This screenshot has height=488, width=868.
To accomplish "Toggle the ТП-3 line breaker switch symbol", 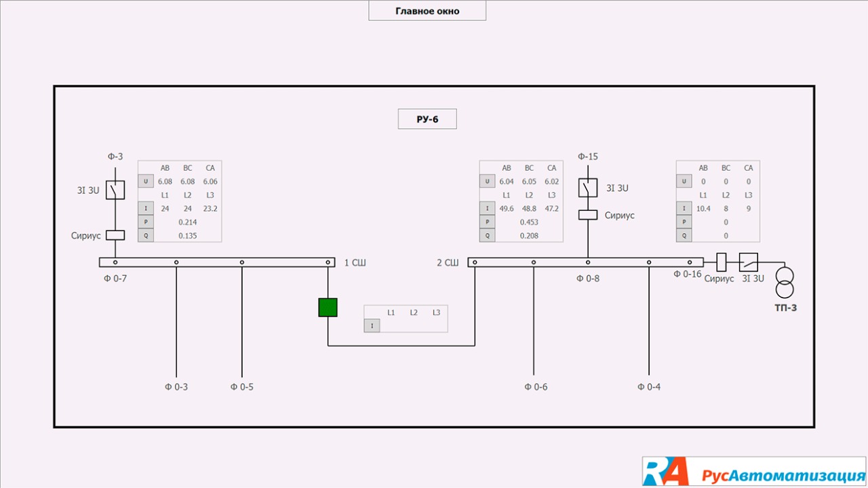I will (749, 262).
